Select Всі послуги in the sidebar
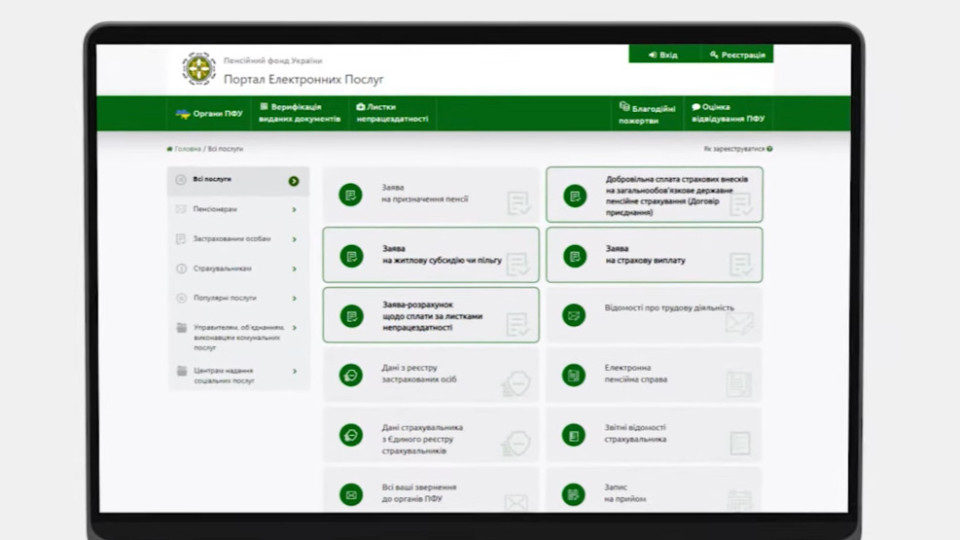 [x=238, y=181]
